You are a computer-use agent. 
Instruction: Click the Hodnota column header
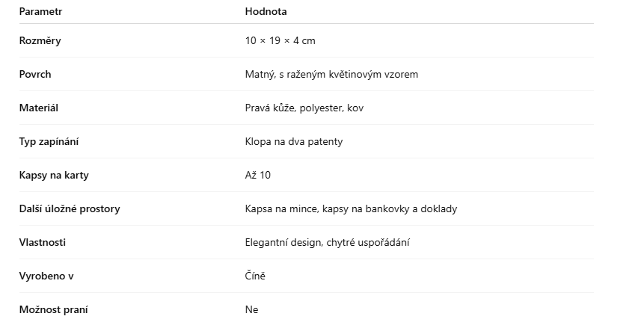tap(266, 11)
